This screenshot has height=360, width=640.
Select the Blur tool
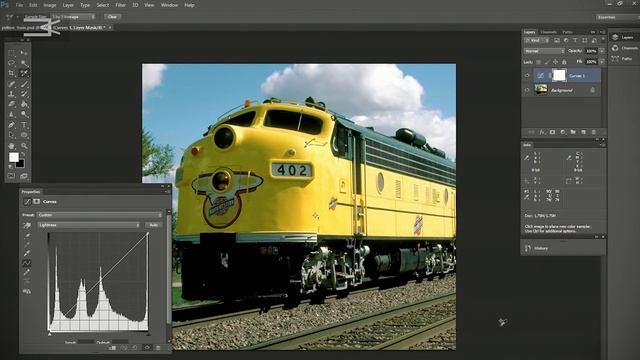[x=11, y=115]
